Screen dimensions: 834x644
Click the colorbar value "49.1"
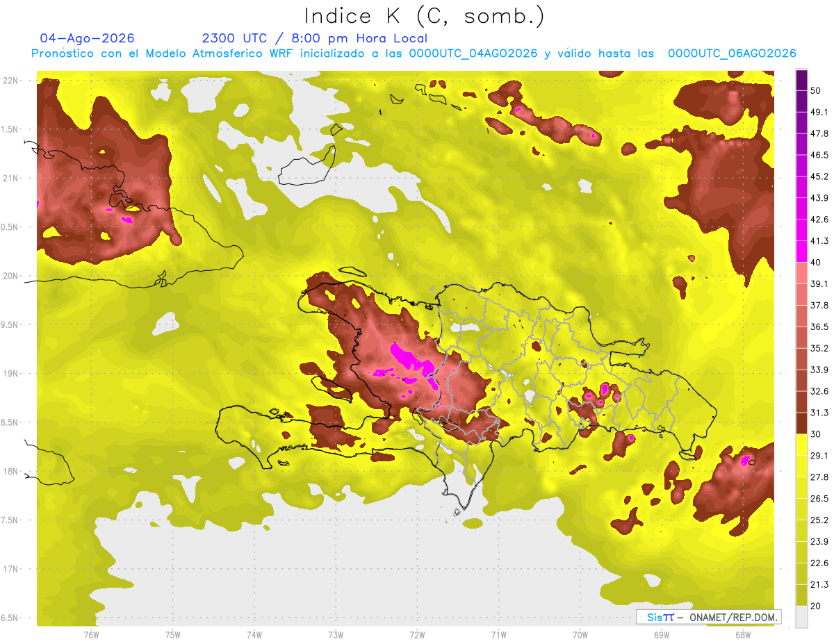[819, 113]
